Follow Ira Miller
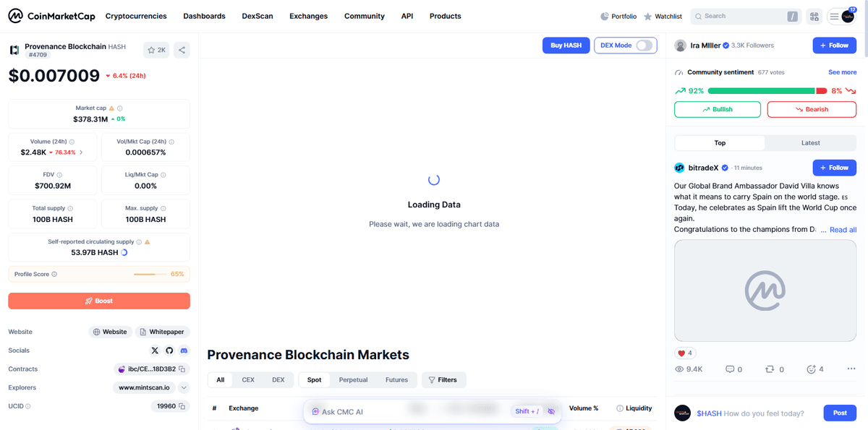Image resolution: width=868 pixels, height=430 pixels. pyautogui.click(x=835, y=46)
